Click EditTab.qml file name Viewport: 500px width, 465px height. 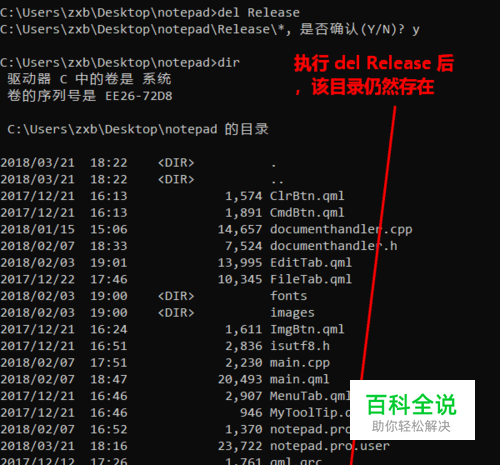311,263
